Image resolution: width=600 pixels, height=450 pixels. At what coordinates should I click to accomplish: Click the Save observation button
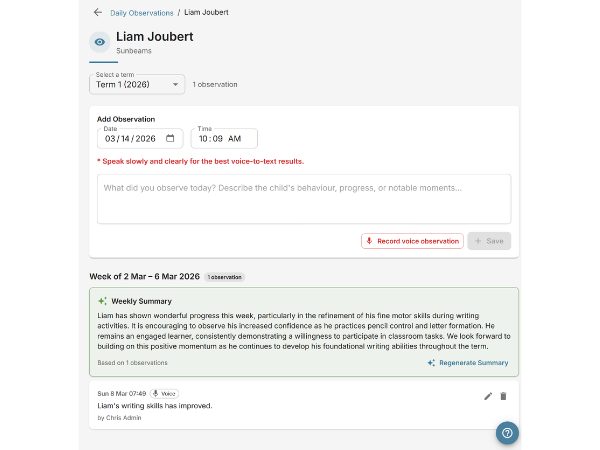tap(489, 241)
